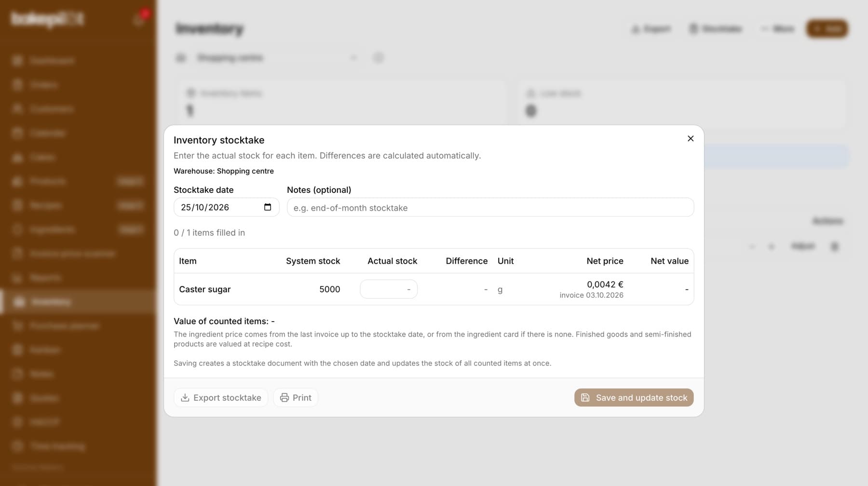Click the Export stocktake button

221,398
